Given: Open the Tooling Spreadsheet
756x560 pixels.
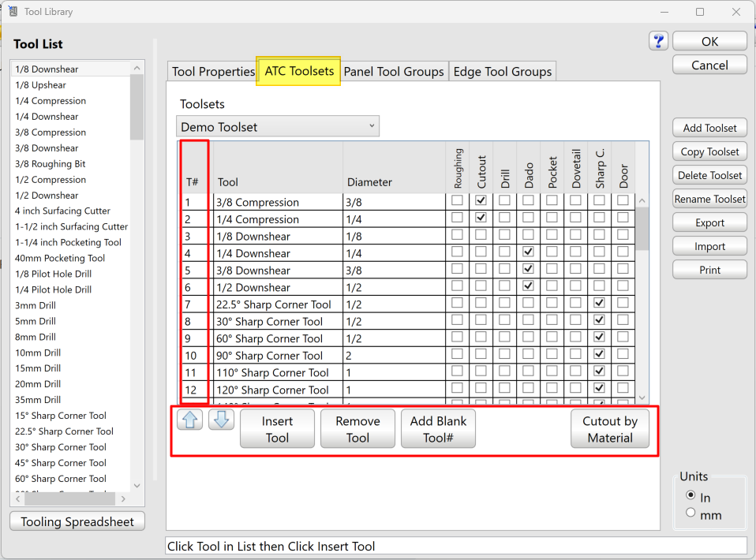Looking at the screenshot, I should click(77, 521).
